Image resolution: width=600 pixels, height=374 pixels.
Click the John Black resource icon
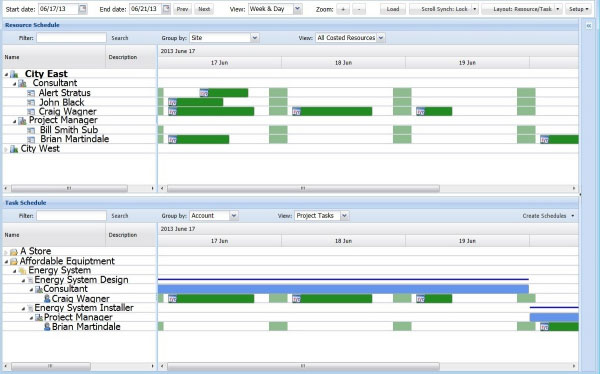tap(31, 102)
